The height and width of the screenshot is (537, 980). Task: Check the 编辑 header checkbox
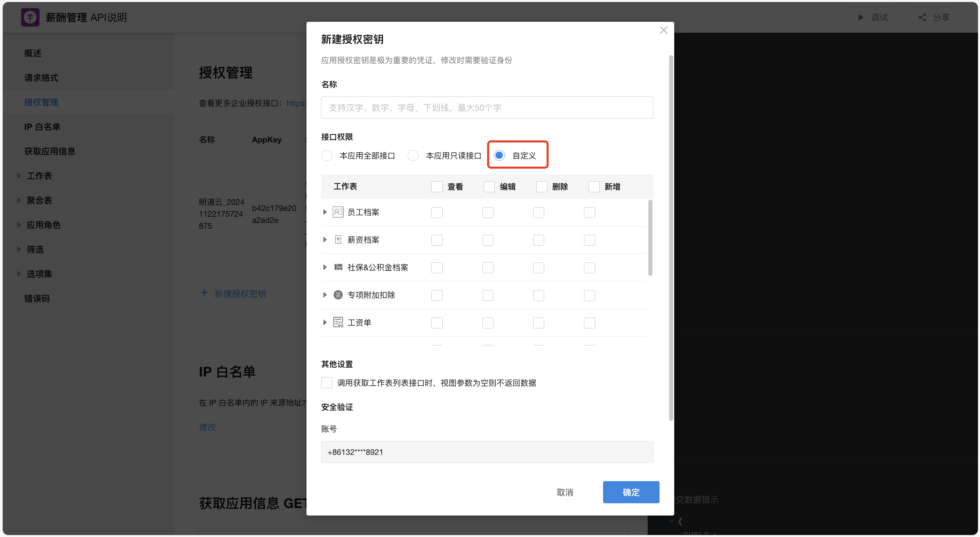coord(489,186)
